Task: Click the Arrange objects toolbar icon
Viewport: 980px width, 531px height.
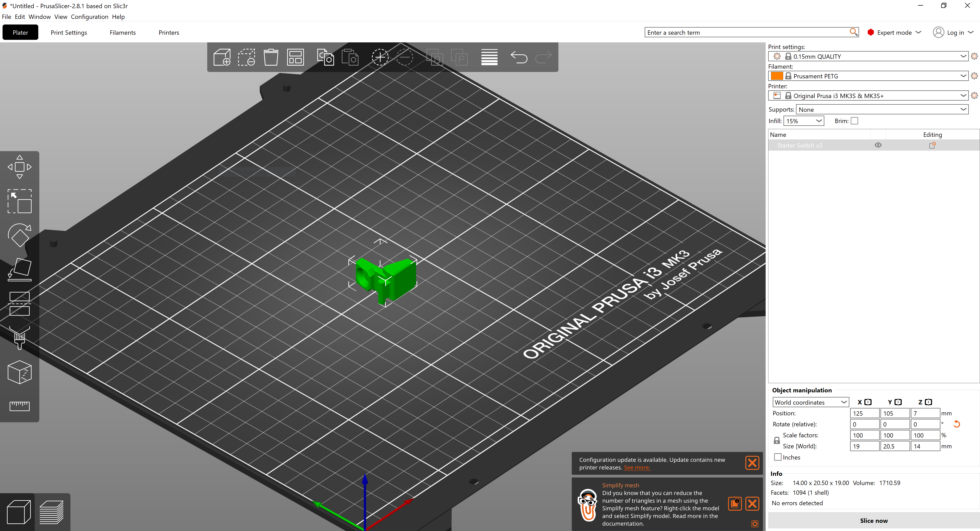Action: [x=295, y=57]
